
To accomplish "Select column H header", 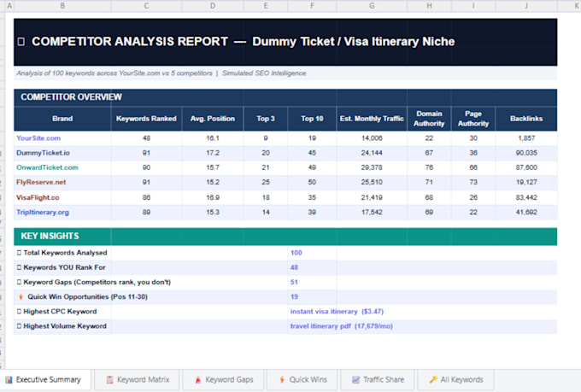I will pos(429,6).
